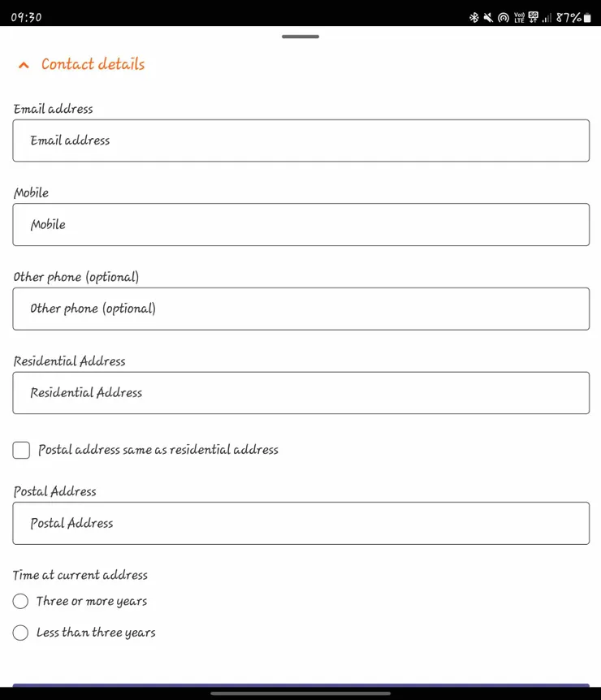Screen dimensions: 601x700
Task: Check postal address same as residential box
Action: pos(21,450)
